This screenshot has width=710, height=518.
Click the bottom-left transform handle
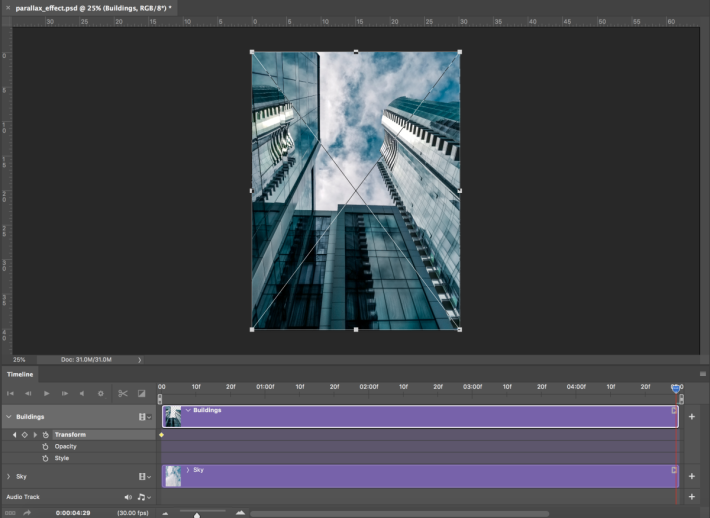[252, 330]
